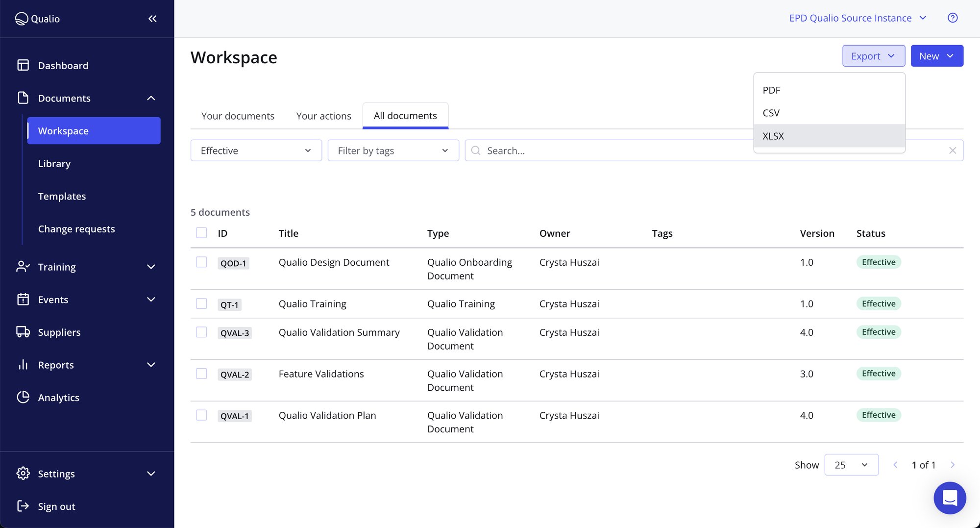Screen dimensions: 980x528
Task: Open Reports via its bar-chart icon
Action: tap(23, 365)
